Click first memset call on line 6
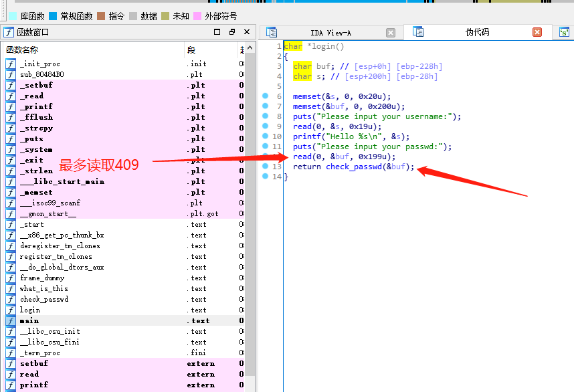Viewport: 574px width, 392px height. click(x=307, y=96)
